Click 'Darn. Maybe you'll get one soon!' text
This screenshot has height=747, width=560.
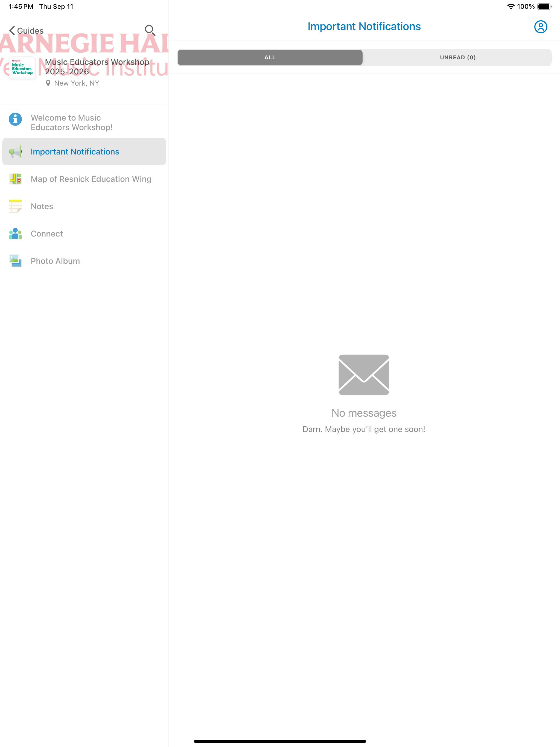pyautogui.click(x=364, y=429)
